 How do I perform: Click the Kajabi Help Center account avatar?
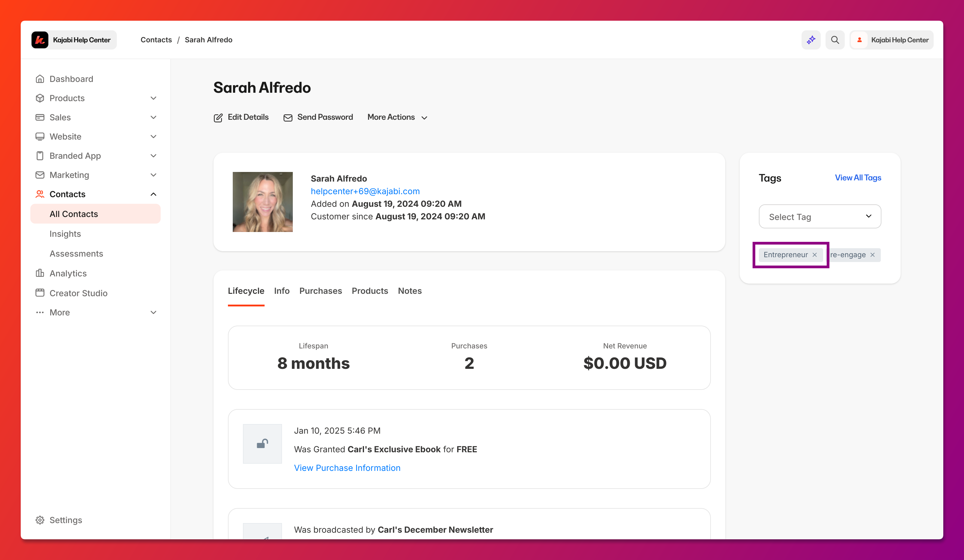[859, 40]
